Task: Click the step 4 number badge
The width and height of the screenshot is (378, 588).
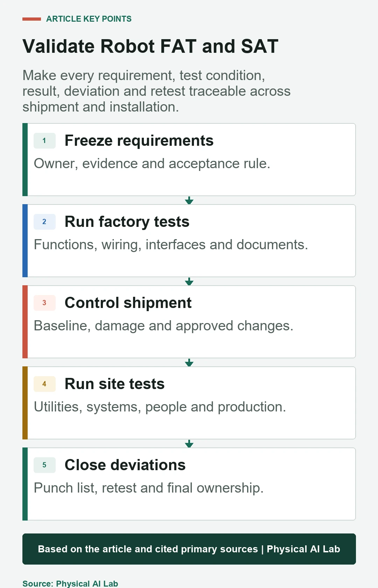Action: coord(44,384)
